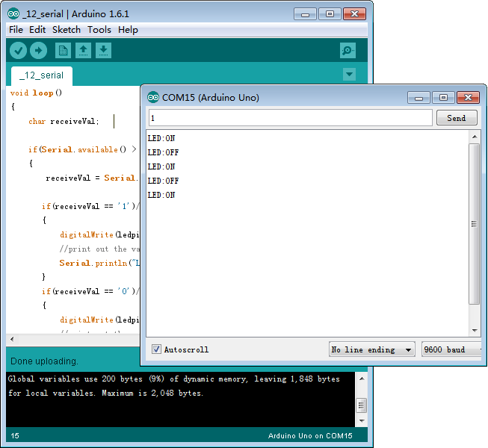Image resolution: width=488 pixels, height=448 pixels.
Task: Click the 'if(Serial.available()' code line
Action: pos(82,149)
